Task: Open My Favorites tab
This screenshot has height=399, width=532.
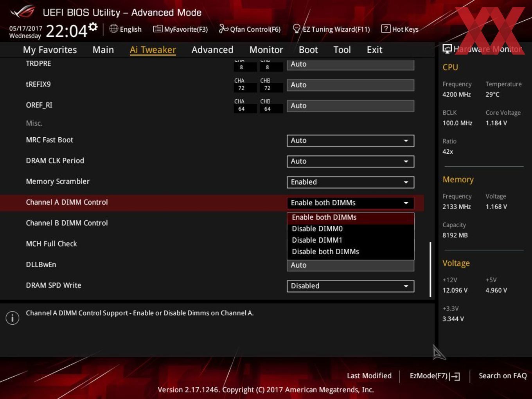Action: 50,50
